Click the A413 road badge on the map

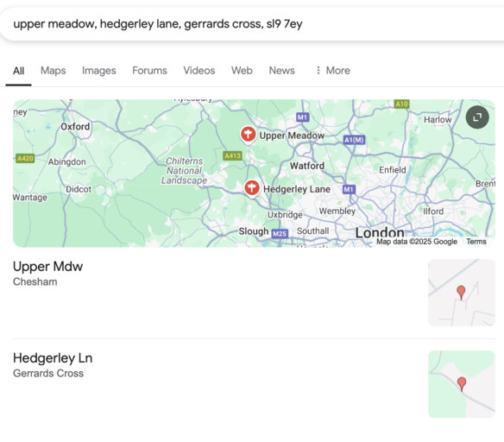(232, 156)
